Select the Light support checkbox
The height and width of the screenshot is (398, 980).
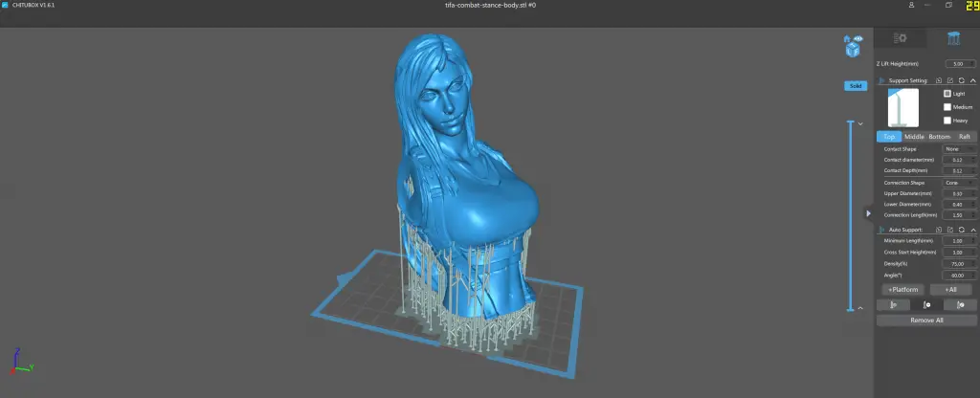(x=947, y=94)
